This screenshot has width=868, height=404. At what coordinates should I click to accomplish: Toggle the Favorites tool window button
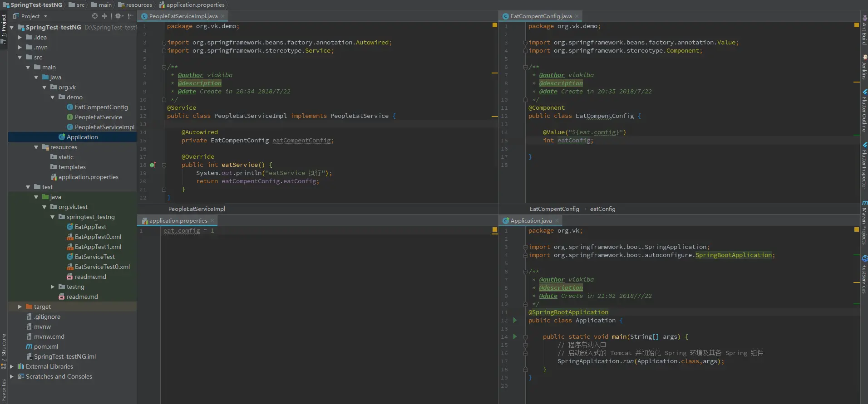coord(4,391)
